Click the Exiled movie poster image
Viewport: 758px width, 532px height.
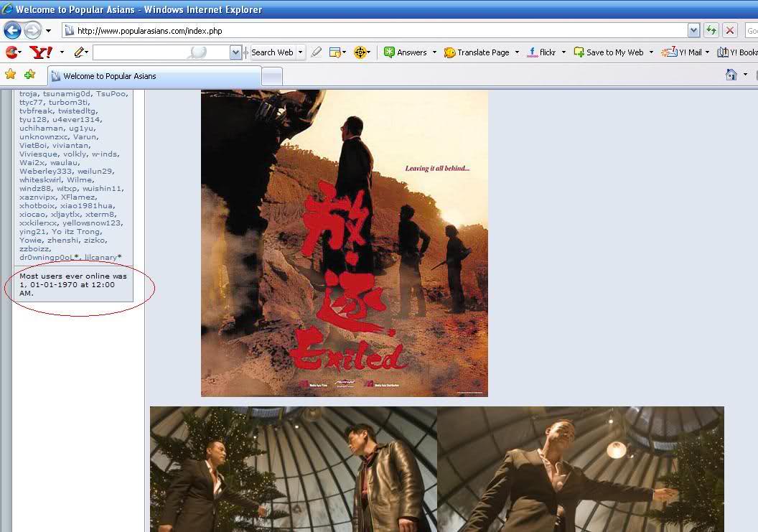pos(345,243)
